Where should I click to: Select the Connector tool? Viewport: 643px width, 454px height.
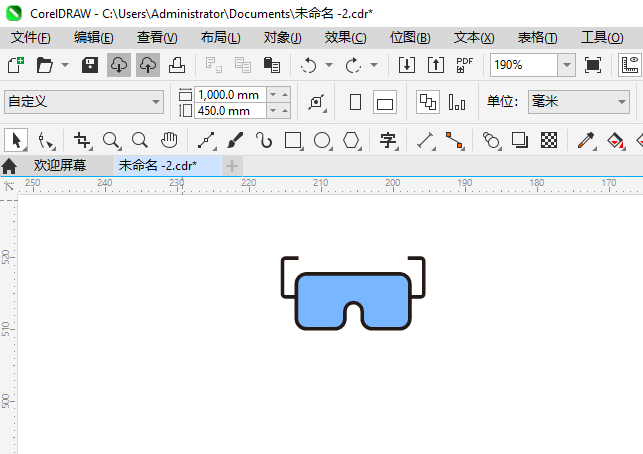pos(454,140)
